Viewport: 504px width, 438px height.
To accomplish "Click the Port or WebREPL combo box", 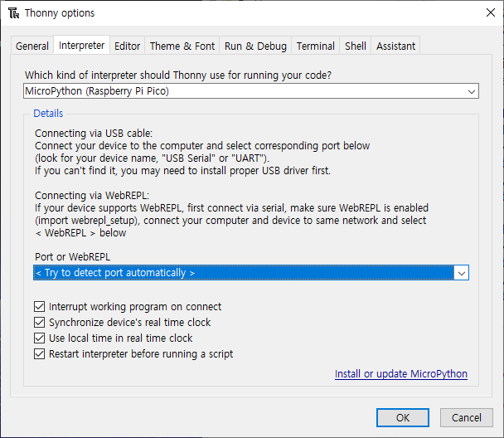I will click(251, 273).
